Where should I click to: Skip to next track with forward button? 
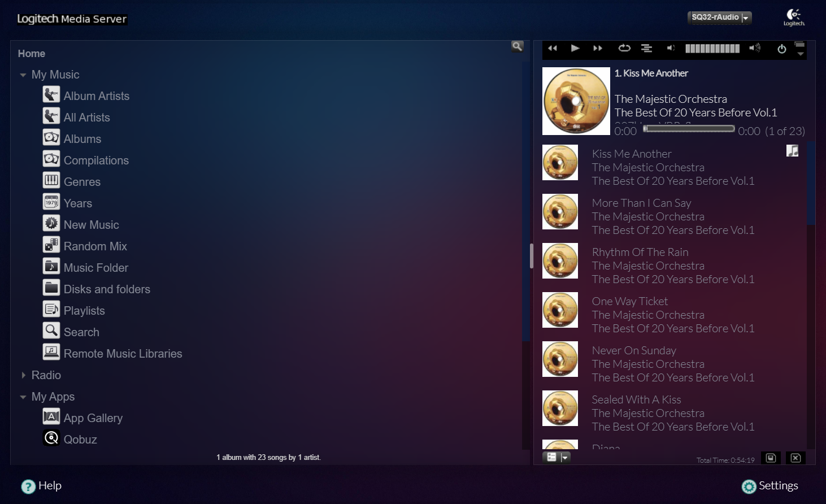(x=598, y=48)
